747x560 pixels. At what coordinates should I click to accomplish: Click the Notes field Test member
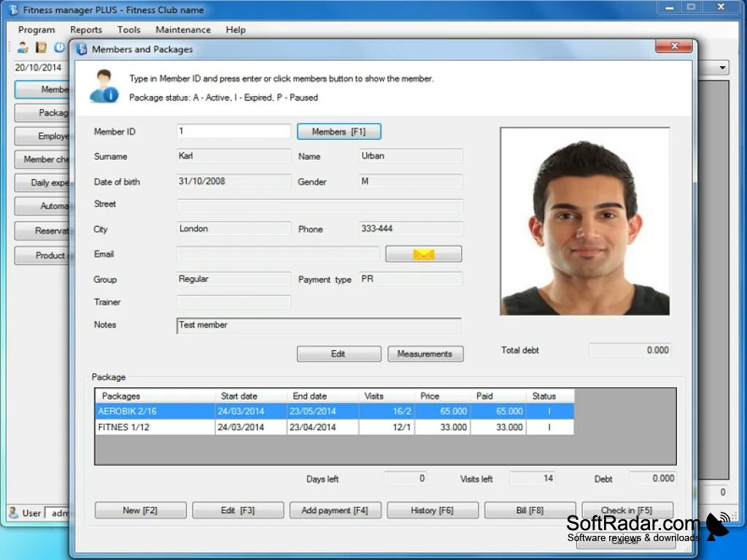click(x=320, y=326)
